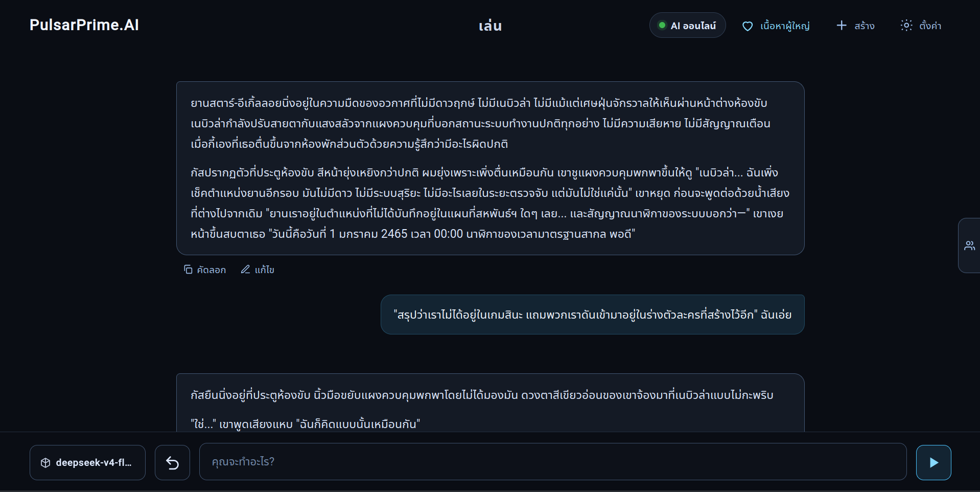Open the characters side panel people icon
The height and width of the screenshot is (492, 980).
click(x=969, y=245)
